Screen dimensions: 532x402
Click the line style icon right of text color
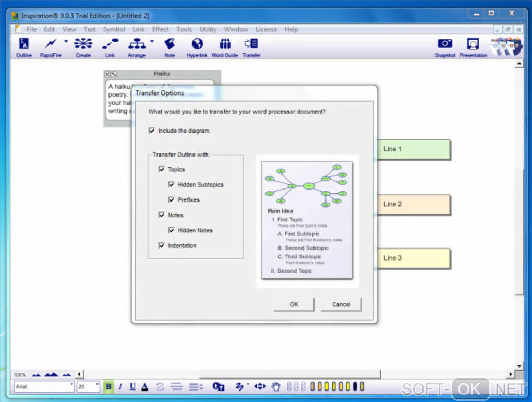click(160, 386)
